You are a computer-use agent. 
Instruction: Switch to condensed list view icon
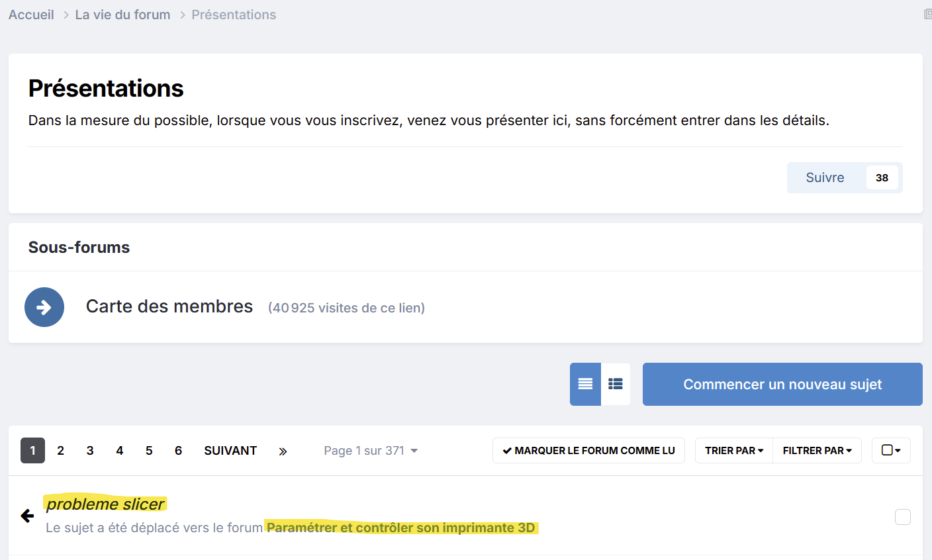(585, 384)
